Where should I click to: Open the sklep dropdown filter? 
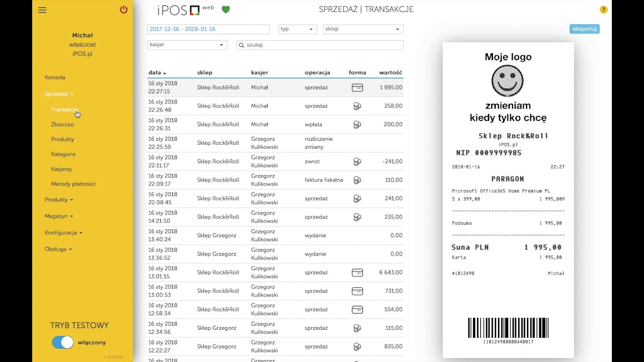(363, 29)
